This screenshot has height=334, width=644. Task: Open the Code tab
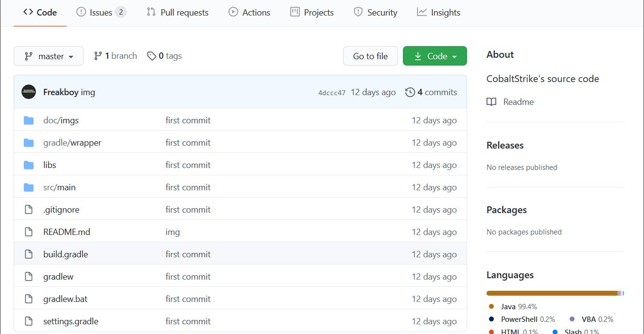coord(40,13)
